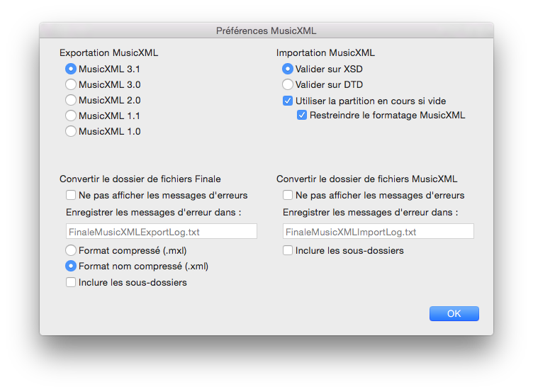Click the FinaleMusicXMLExportLog.txt text field

(161, 232)
